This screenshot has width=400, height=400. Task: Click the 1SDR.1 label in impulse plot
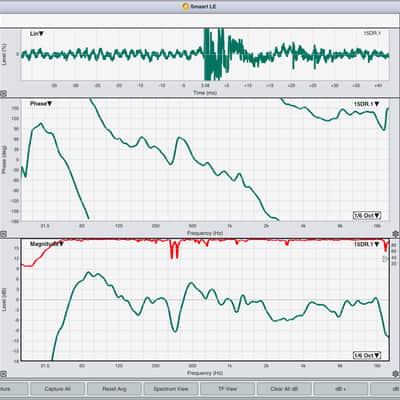(x=372, y=33)
